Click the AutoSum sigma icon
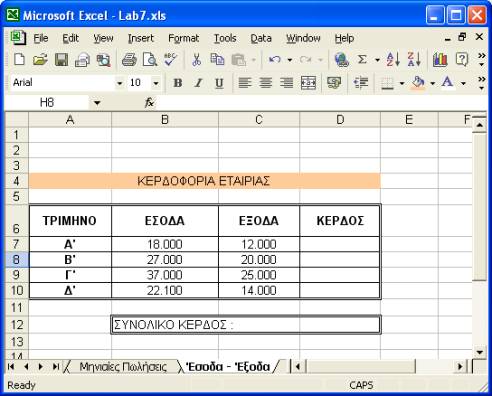The height and width of the screenshot is (396, 492). pyautogui.click(x=362, y=60)
